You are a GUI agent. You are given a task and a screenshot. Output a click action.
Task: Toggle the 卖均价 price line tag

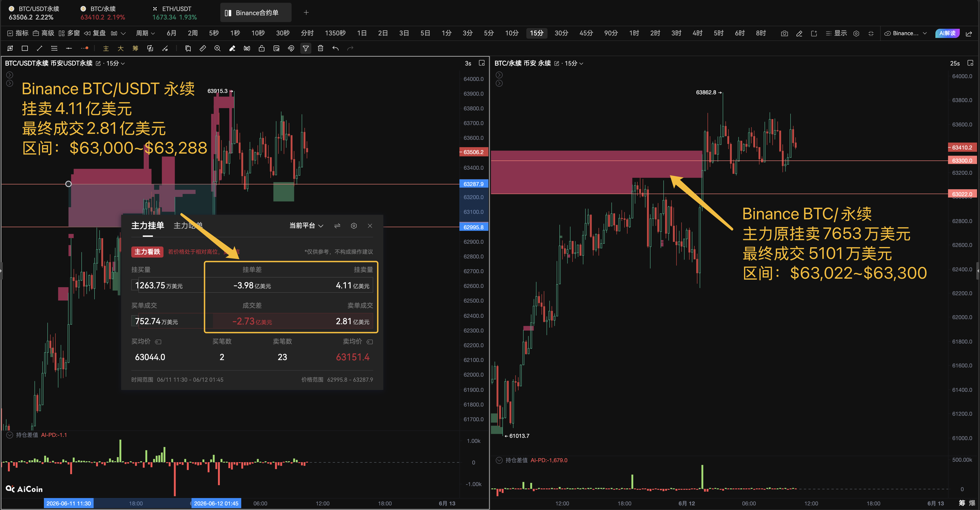370,342
